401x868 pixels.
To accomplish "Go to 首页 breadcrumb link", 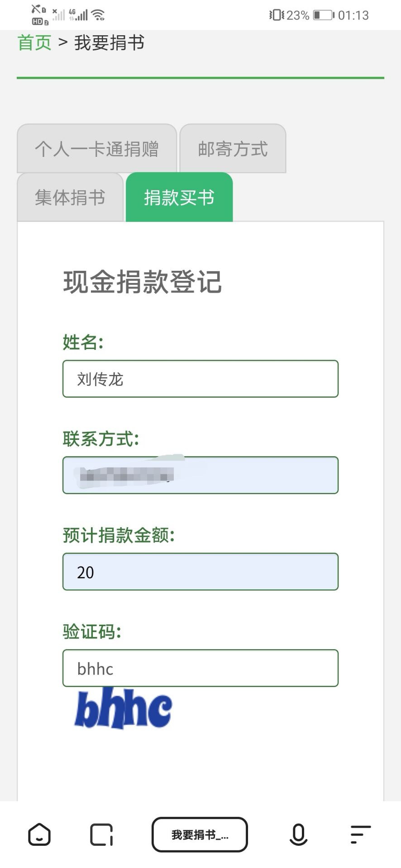I will click(34, 43).
